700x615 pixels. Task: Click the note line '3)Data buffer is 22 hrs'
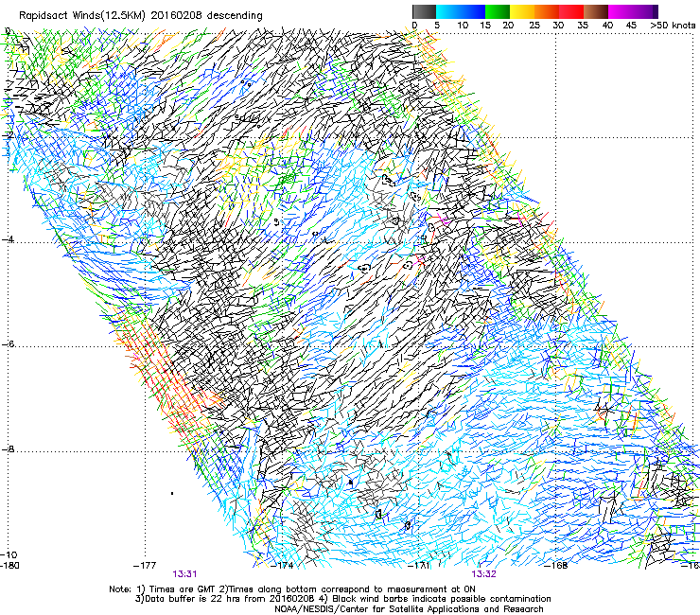[x=342, y=599]
